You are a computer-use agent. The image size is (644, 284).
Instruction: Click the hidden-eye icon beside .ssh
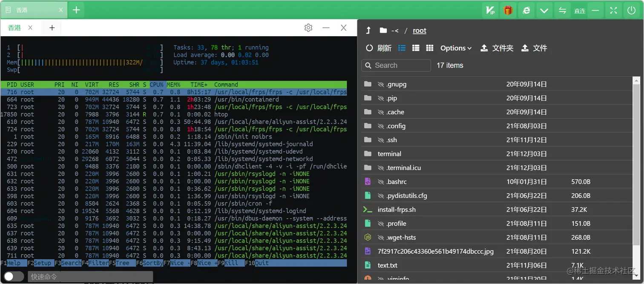[x=381, y=140]
